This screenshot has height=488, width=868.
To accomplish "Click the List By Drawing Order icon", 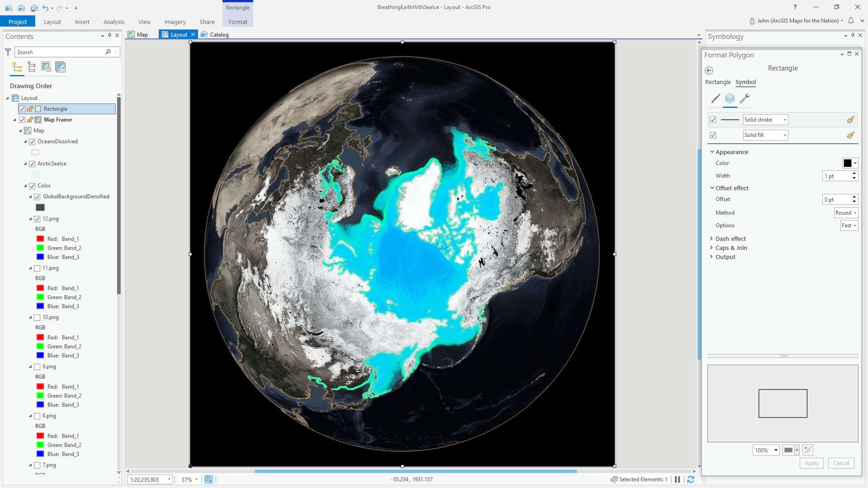I will tap(17, 67).
